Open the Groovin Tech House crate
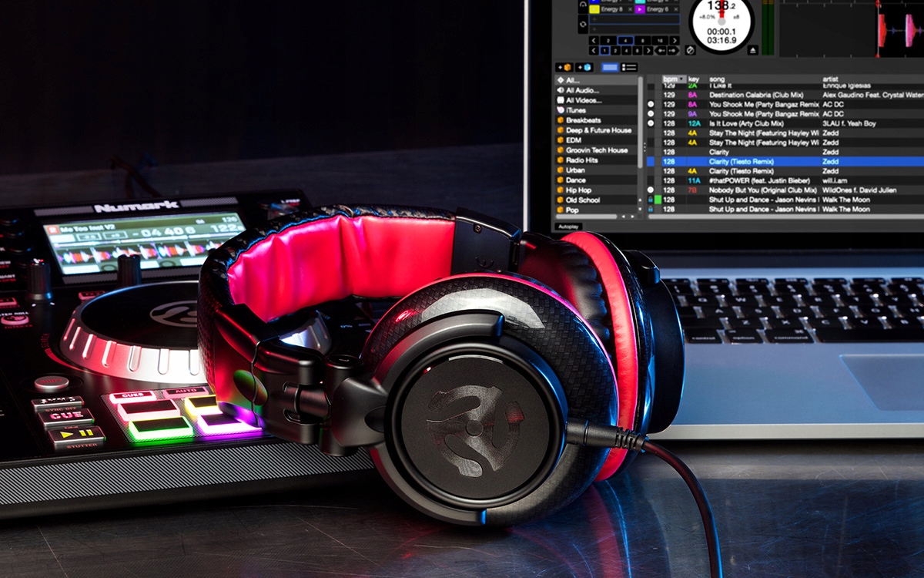This screenshot has height=578, width=924. (x=597, y=150)
